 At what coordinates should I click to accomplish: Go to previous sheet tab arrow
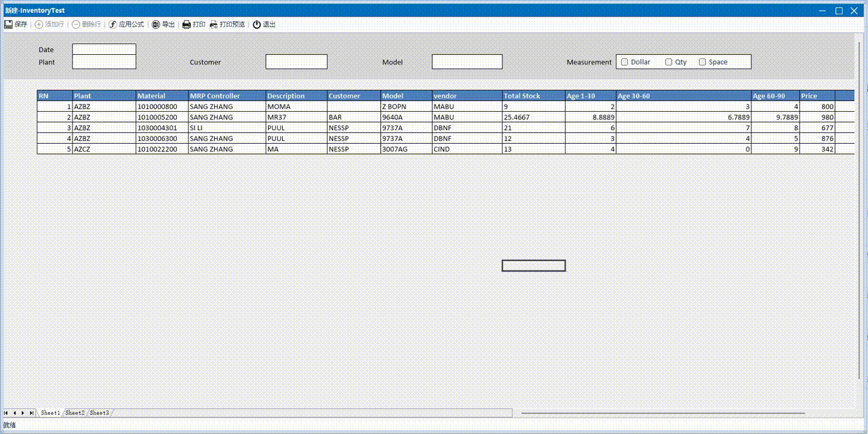point(14,413)
